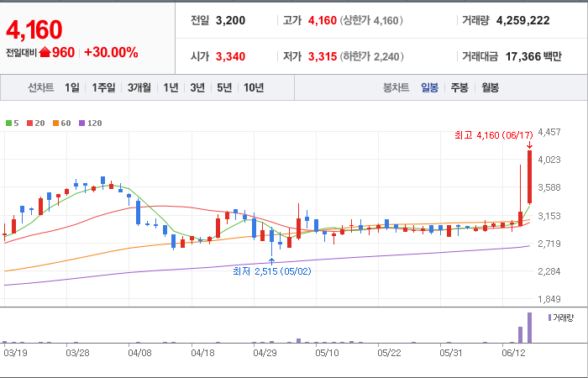Click the 03/28 date axis label
588x378 pixels.
coord(77,354)
